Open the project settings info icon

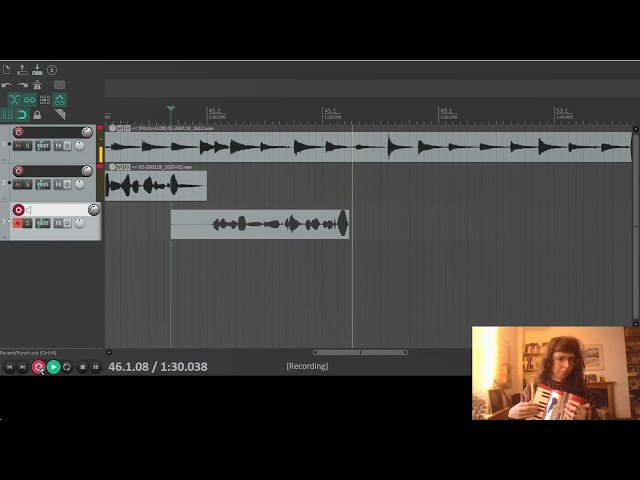coord(52,70)
